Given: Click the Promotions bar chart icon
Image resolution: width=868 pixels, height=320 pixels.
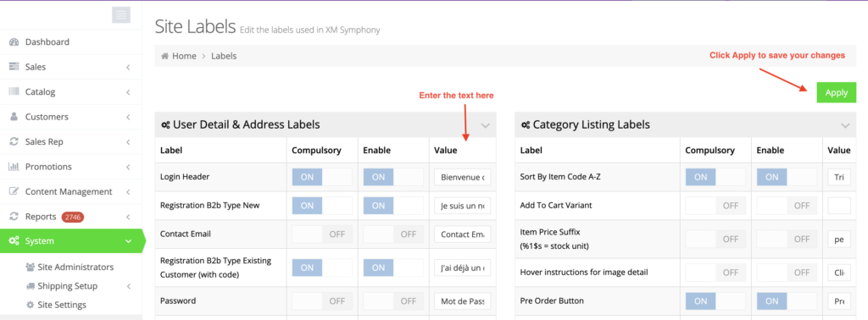Looking at the screenshot, I should coord(14,167).
